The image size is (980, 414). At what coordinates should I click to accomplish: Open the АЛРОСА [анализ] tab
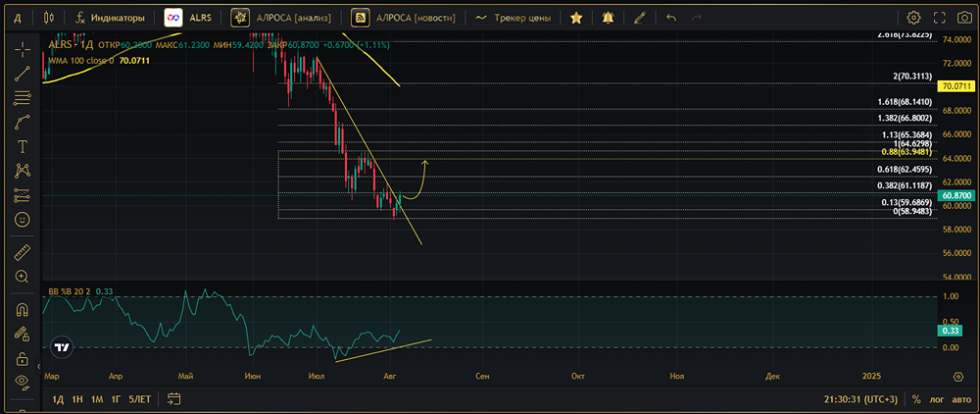[x=283, y=18]
